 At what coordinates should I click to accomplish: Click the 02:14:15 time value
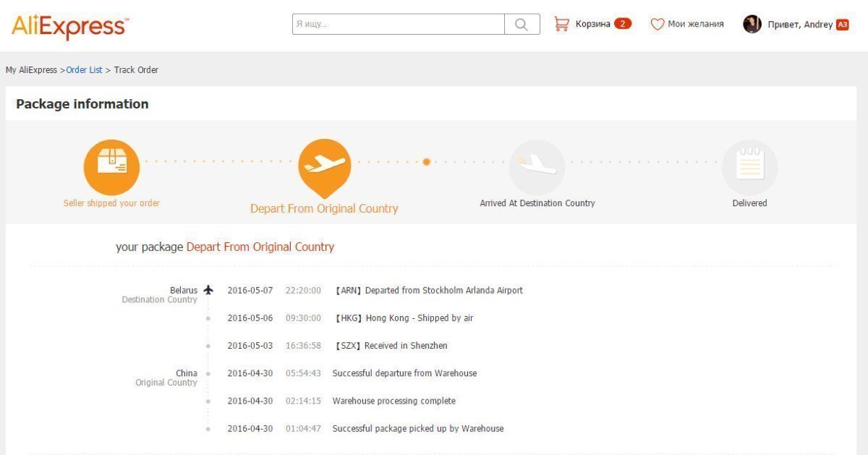click(303, 401)
